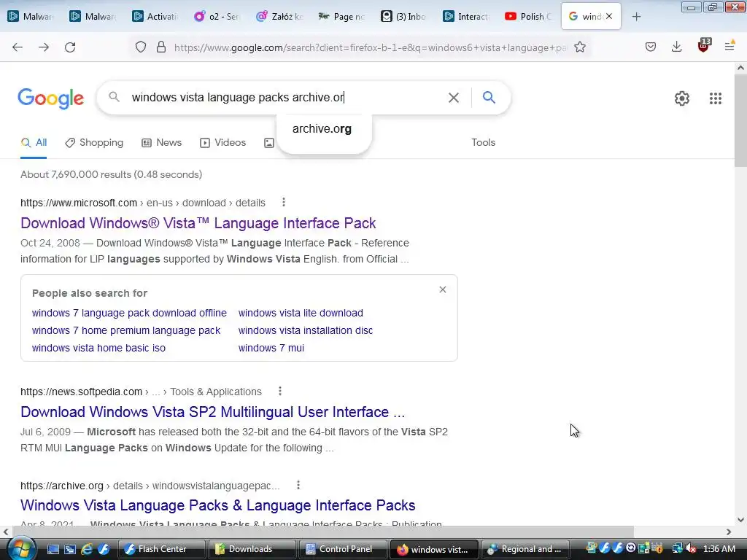Click the padlock site security icon

[161, 47]
